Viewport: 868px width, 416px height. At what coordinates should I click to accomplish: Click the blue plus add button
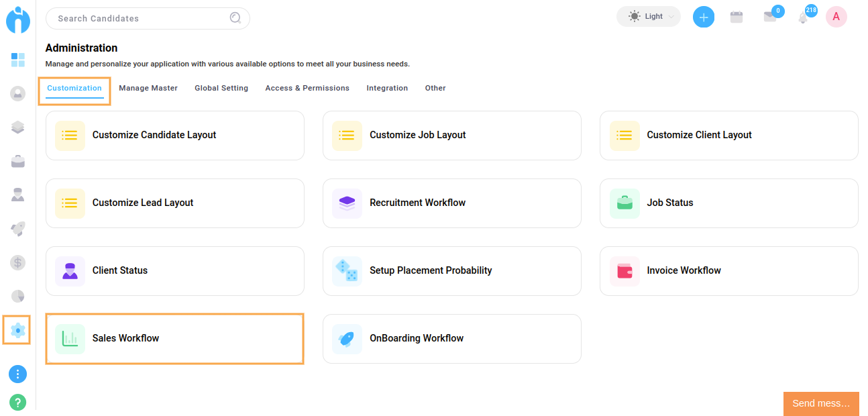point(703,17)
